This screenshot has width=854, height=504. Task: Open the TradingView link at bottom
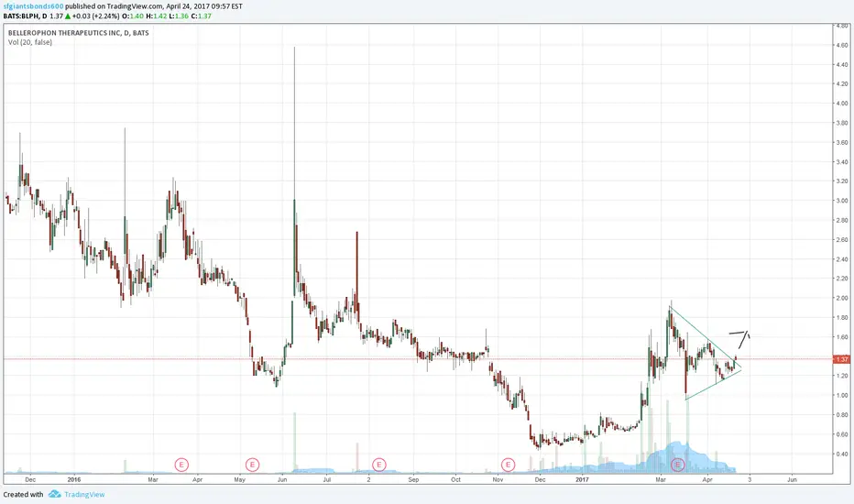[x=84, y=495]
